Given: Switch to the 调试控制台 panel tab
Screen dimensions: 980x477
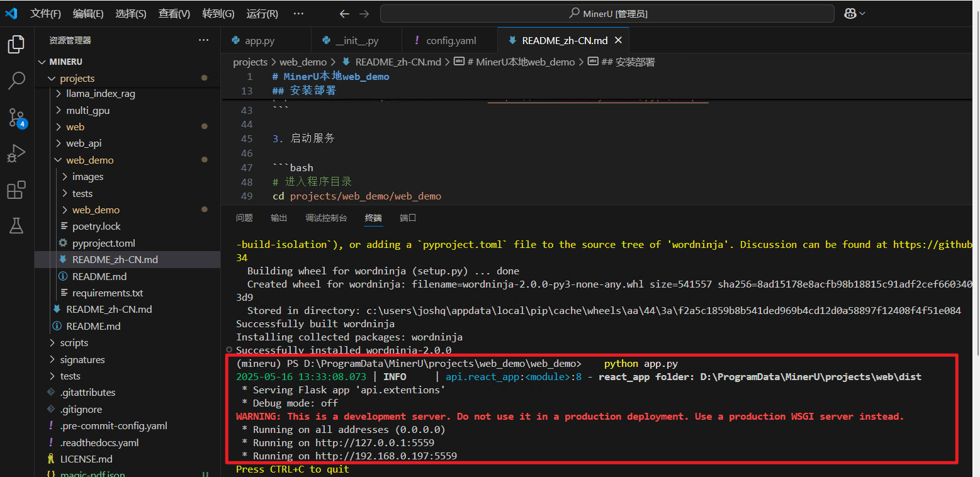Looking at the screenshot, I should point(326,218).
